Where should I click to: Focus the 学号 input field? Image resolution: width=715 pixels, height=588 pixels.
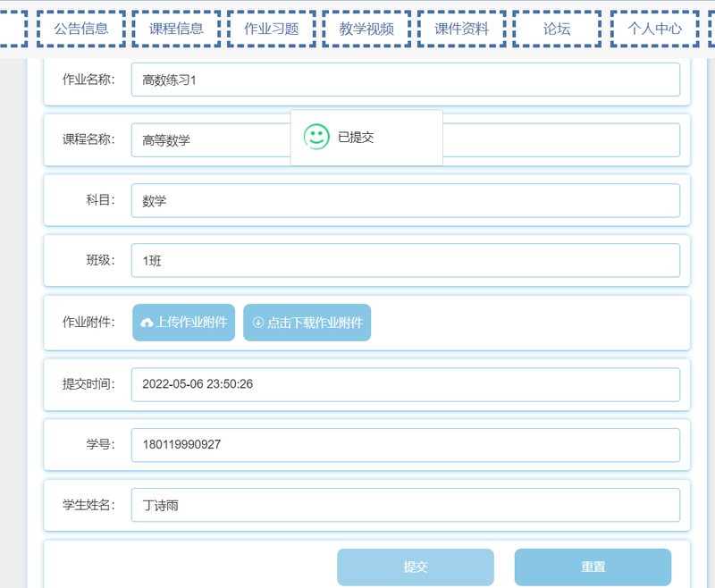406,445
